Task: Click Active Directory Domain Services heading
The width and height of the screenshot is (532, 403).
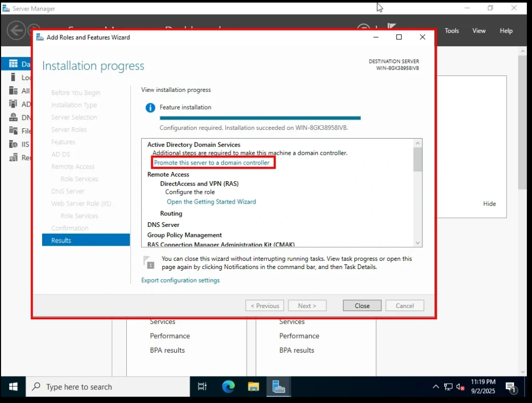Action: (193, 144)
